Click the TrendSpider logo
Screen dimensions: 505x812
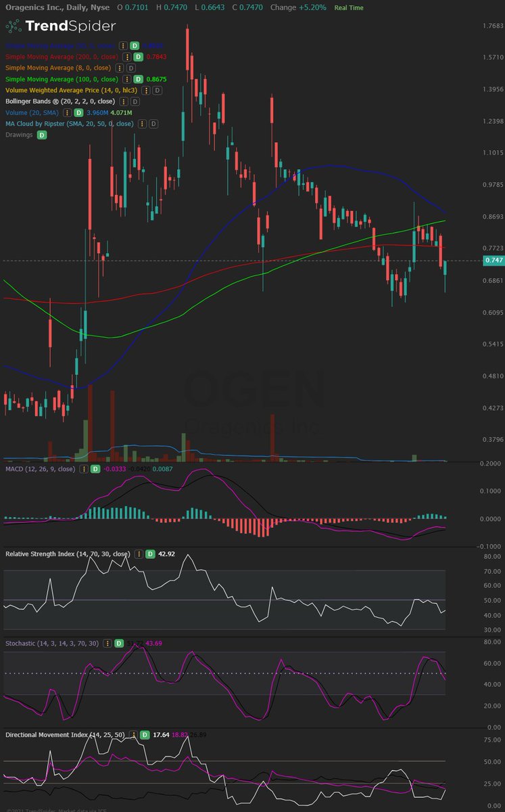[61, 26]
